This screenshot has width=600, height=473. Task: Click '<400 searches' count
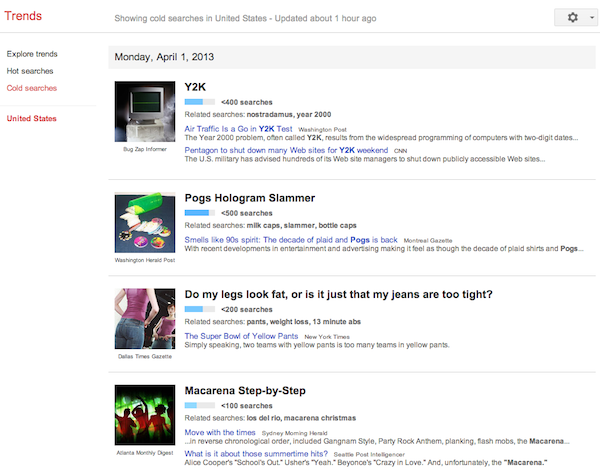247,102
